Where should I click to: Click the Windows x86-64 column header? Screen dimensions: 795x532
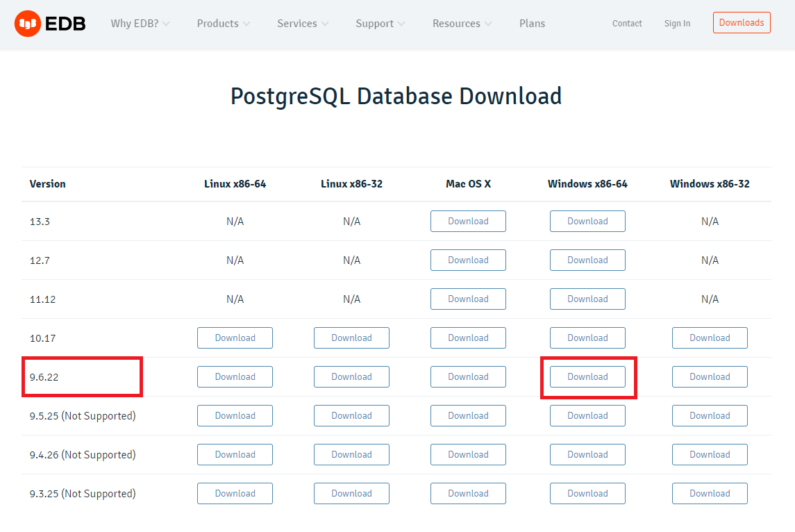pyautogui.click(x=587, y=184)
